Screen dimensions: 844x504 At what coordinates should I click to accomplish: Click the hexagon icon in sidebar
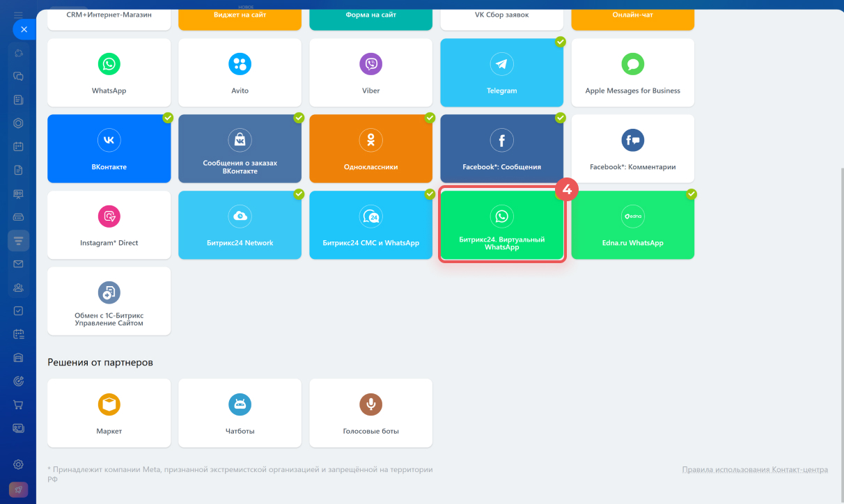point(19,123)
